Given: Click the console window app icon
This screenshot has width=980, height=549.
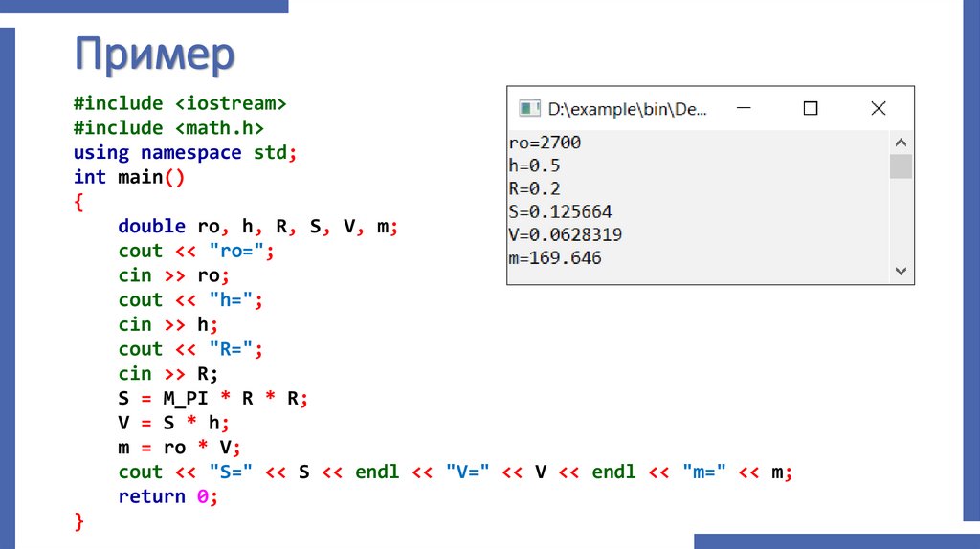Looking at the screenshot, I should (x=529, y=109).
